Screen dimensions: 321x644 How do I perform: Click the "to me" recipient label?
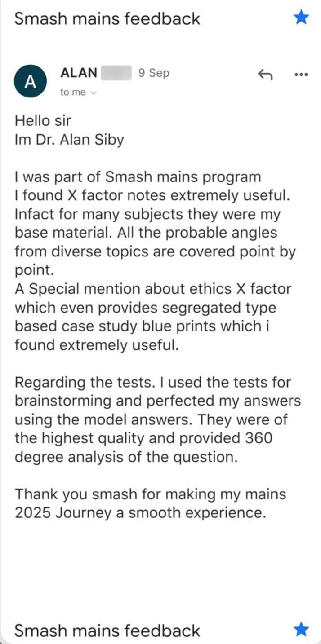(73, 93)
